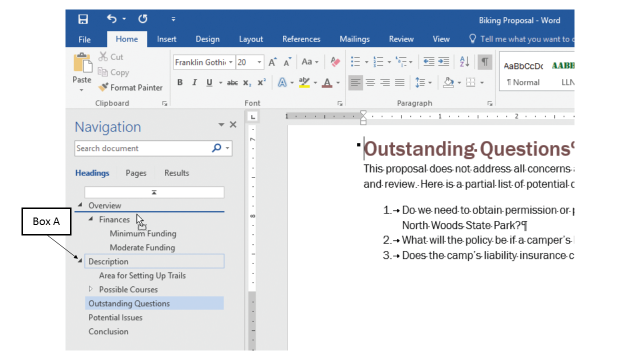Apply paragraph shading color
This screenshot has height=360, width=640.
448,82
